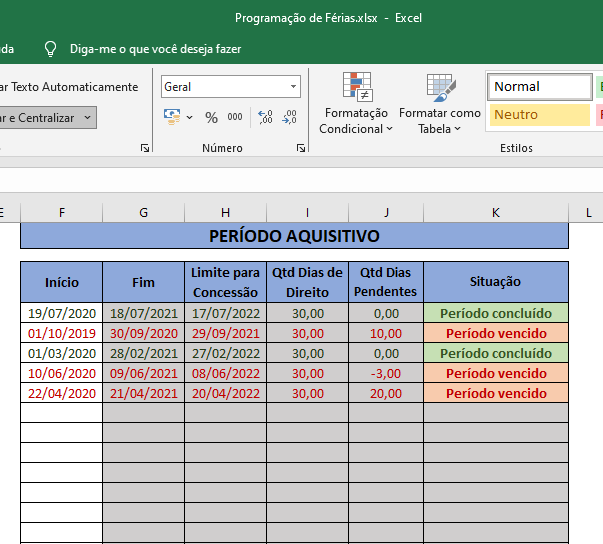Open Formatar como Tabela menu
Viewport: 603px width, 544px height.
point(440,104)
